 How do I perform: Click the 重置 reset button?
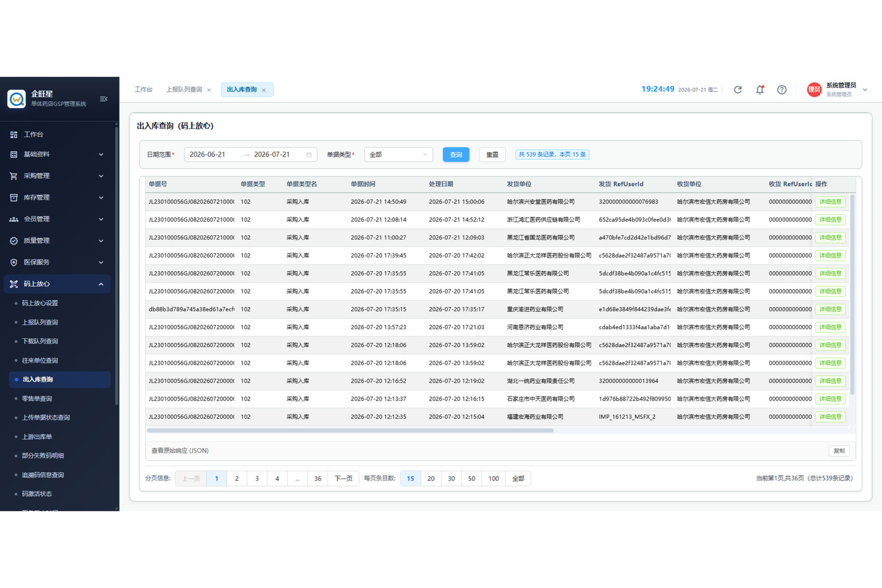(492, 155)
